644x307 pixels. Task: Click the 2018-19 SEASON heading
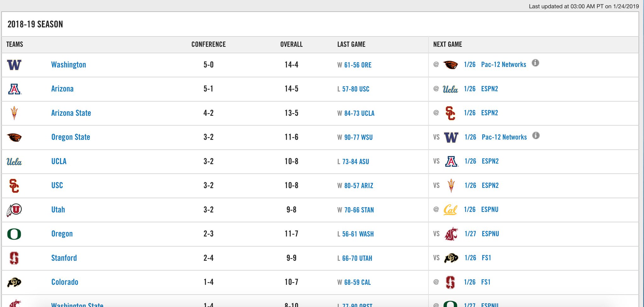tap(35, 24)
